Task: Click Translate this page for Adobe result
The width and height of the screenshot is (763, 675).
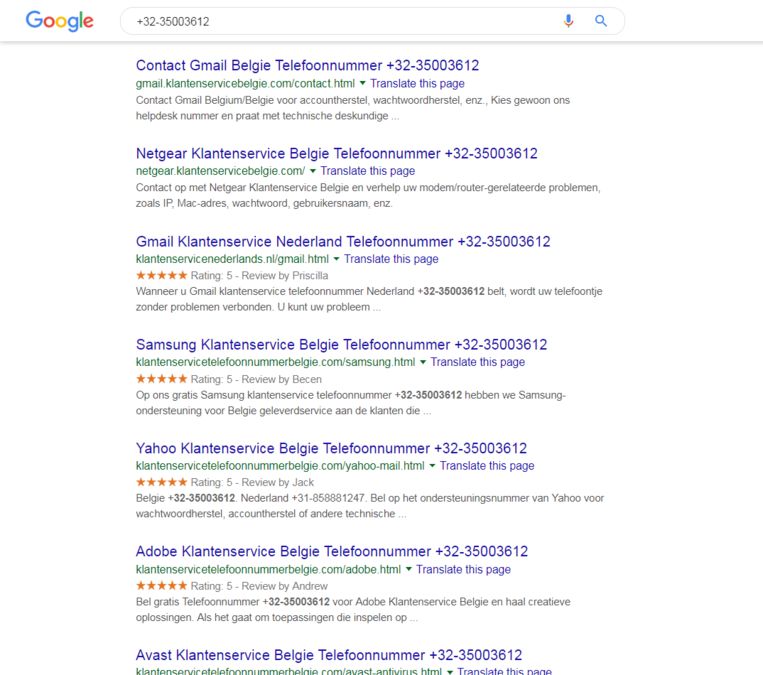Action: pyautogui.click(x=463, y=570)
